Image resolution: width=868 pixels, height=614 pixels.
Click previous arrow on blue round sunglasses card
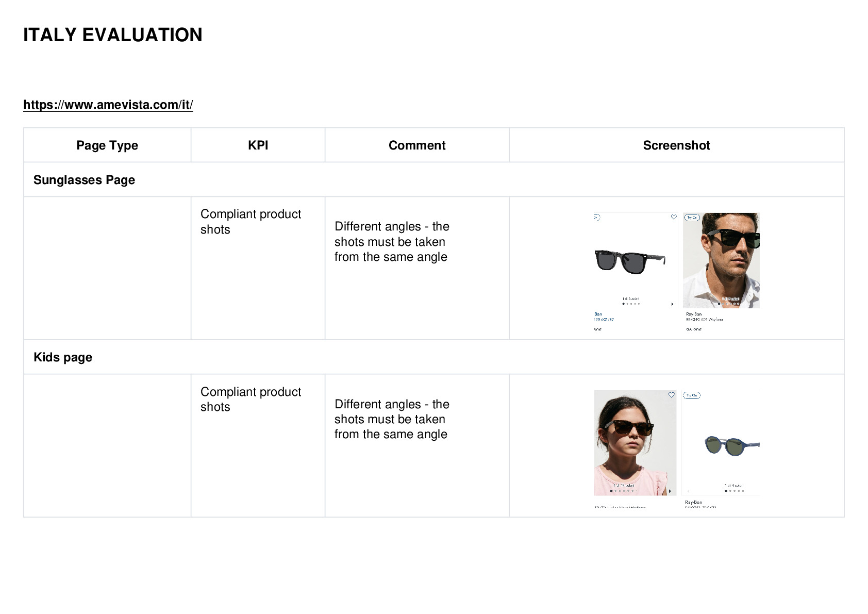click(689, 491)
